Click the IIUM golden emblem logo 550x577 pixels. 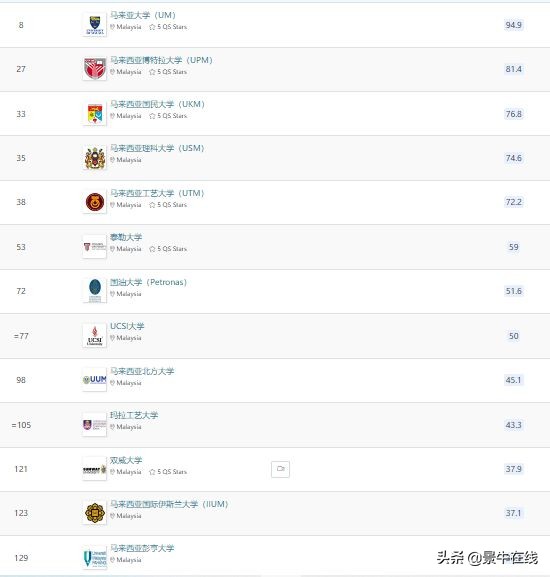pos(95,513)
